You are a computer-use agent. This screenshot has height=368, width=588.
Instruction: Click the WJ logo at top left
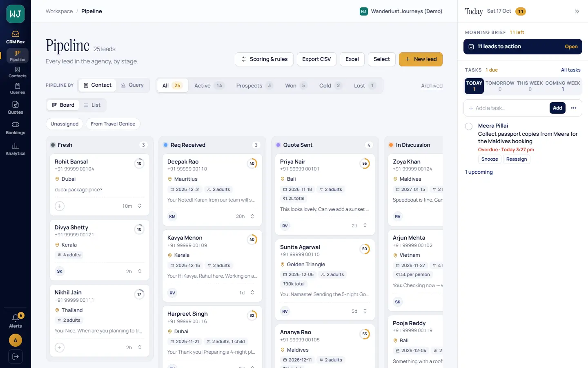click(16, 14)
